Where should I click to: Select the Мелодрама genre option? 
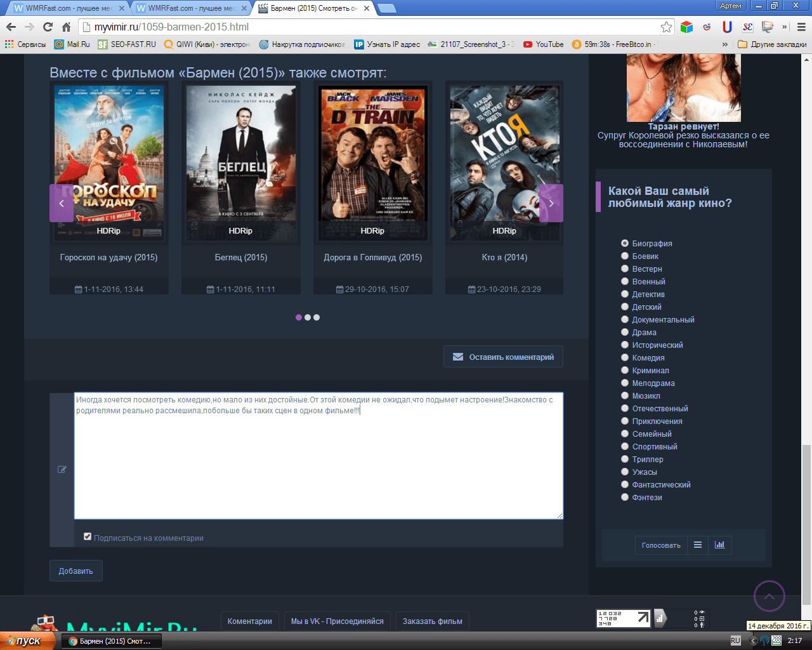click(x=625, y=383)
